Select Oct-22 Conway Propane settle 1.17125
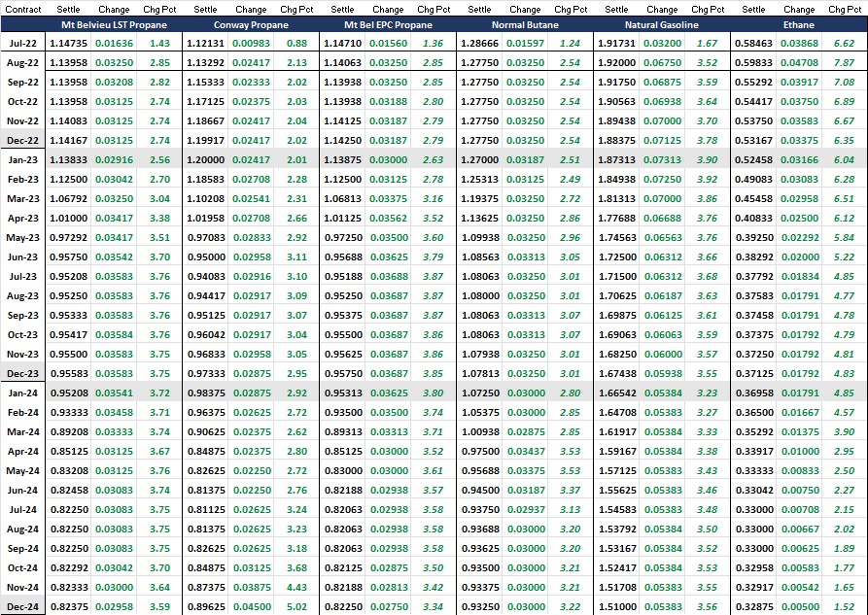868x615 pixels. click(x=205, y=101)
